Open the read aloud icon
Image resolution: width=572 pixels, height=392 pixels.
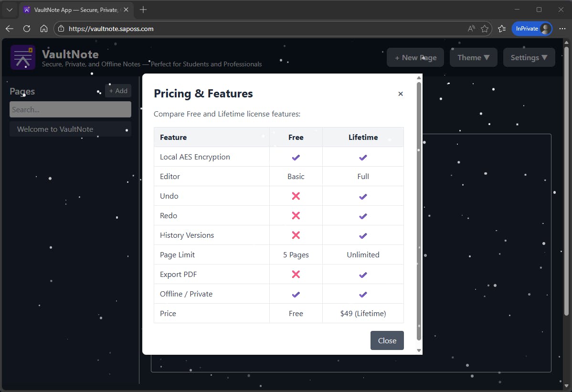471,29
